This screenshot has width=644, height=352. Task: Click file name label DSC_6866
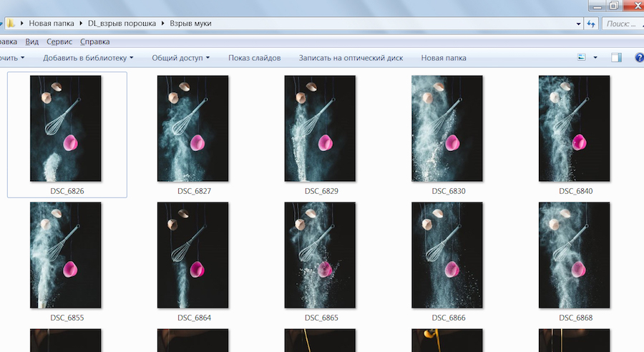pos(449,318)
